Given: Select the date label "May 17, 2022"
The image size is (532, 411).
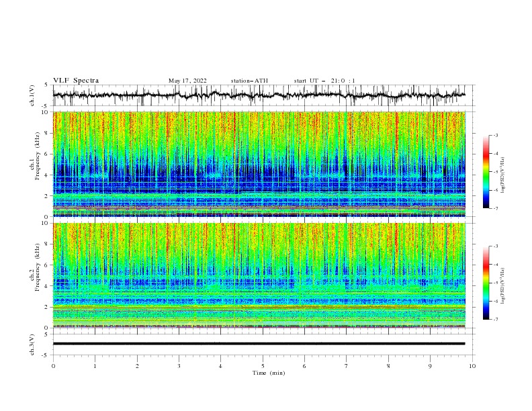Looking at the screenshot, I should point(187,81).
